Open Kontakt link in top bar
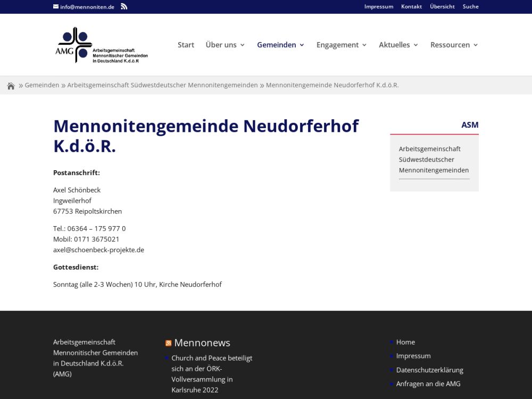This screenshot has width=532, height=399. click(411, 7)
